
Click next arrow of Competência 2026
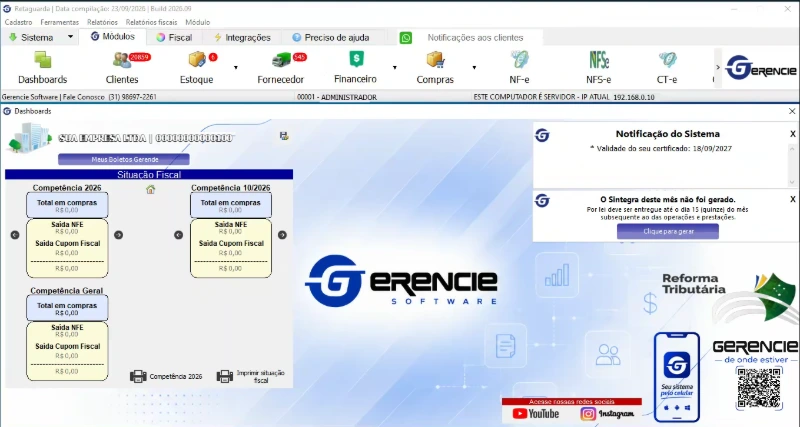pyautogui.click(x=118, y=235)
